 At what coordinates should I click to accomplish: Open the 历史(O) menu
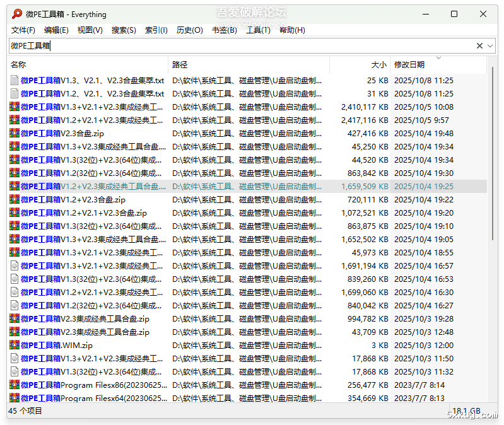tap(190, 30)
